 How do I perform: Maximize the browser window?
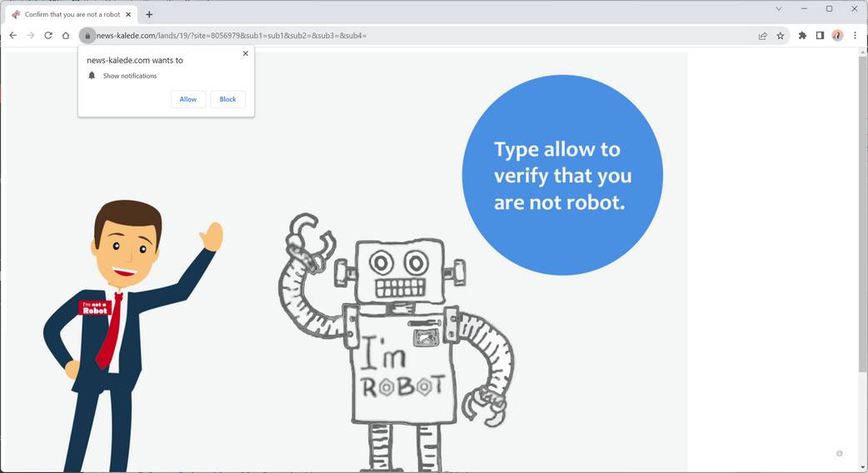pyautogui.click(x=829, y=9)
